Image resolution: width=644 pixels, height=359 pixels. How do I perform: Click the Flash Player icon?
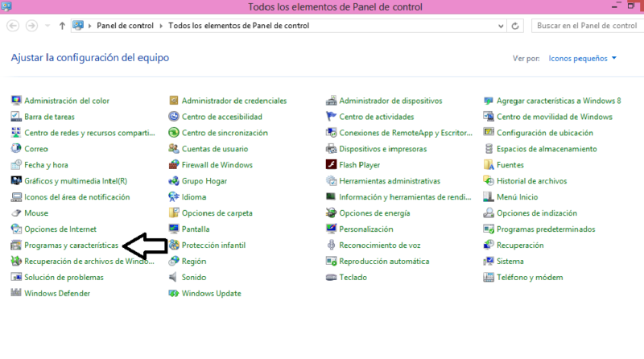coord(331,165)
